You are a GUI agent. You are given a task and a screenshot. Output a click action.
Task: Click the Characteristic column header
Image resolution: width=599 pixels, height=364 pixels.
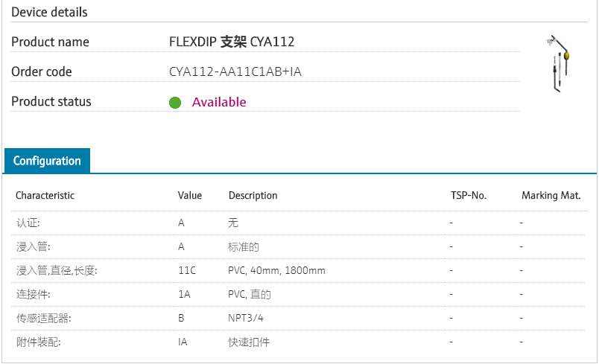(45, 196)
